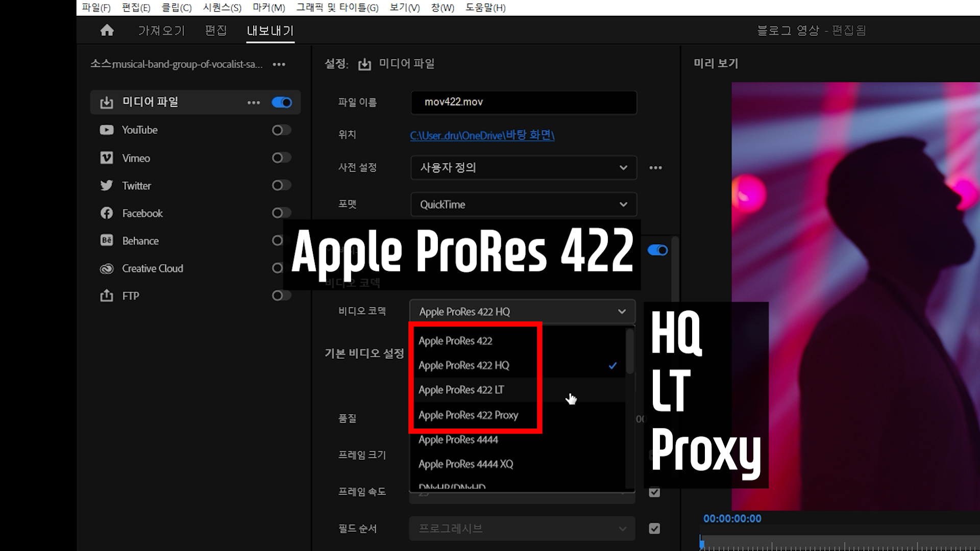
Task: Open the 시퀀스(S) menu
Action: 222,8
